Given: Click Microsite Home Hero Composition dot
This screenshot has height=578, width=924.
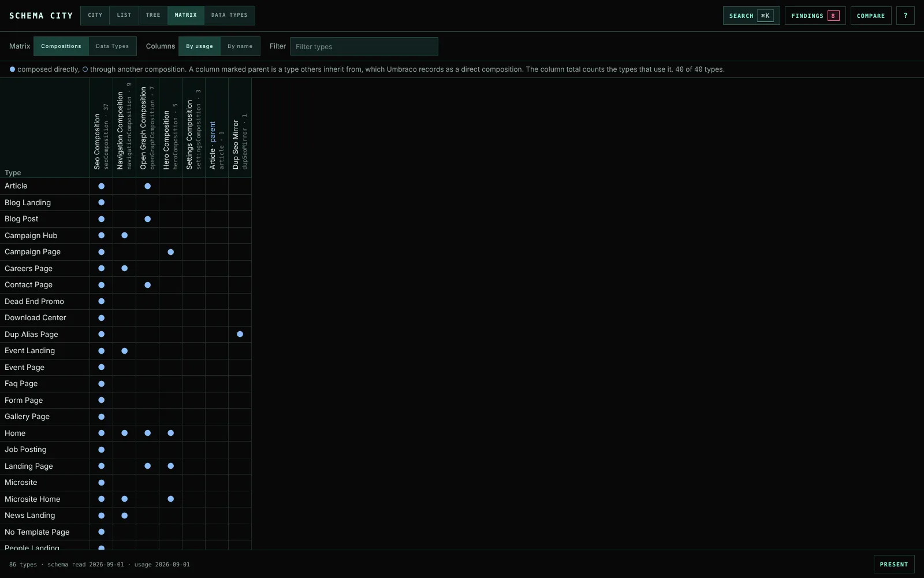Looking at the screenshot, I should [x=170, y=499].
